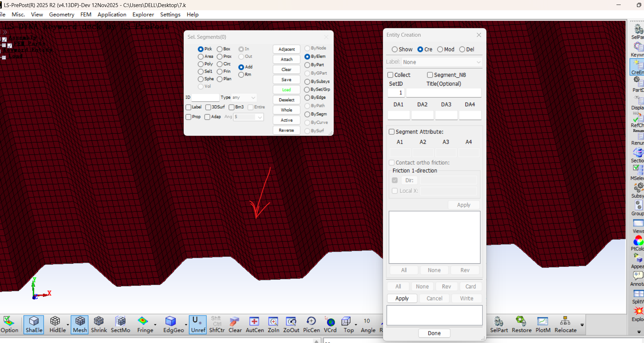Check the Segment Attribute option
Viewport: 644px width, 343px height.
coord(391,132)
